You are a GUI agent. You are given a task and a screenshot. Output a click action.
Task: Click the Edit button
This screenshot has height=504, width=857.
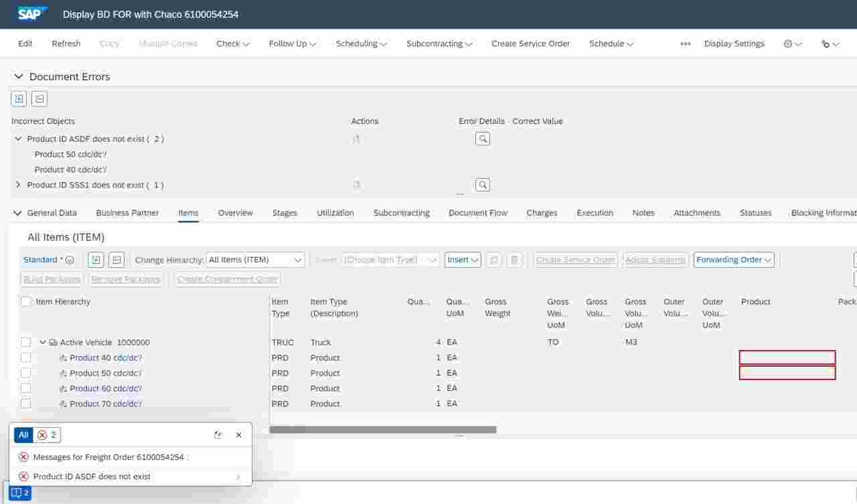[x=25, y=44]
